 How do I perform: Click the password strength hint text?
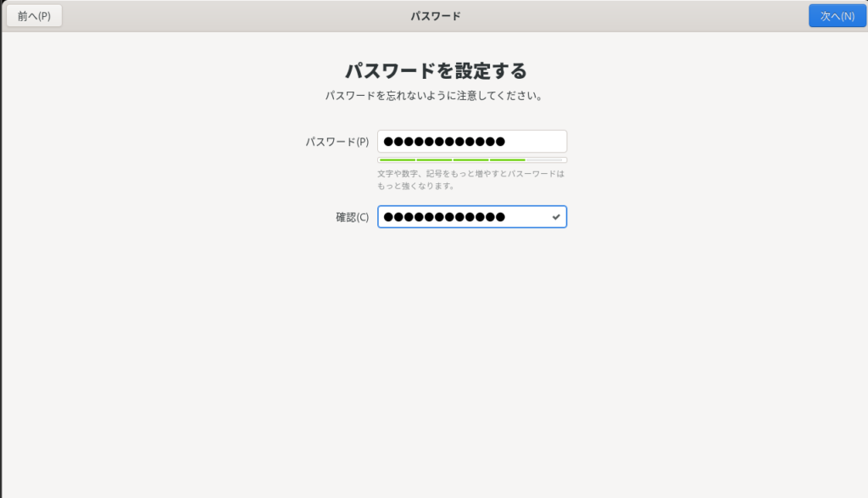point(470,179)
